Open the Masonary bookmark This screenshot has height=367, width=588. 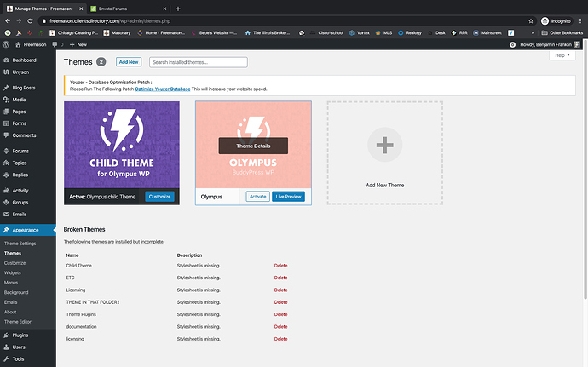[117, 33]
